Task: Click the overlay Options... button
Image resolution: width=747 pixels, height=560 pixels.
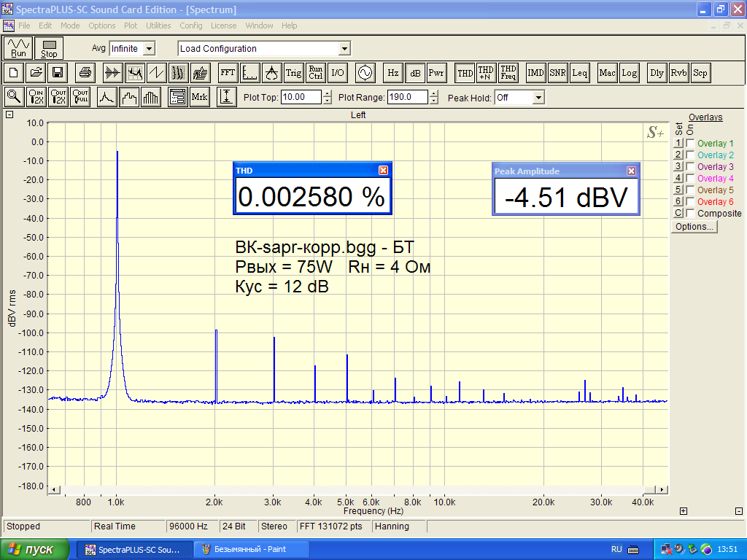Action: 694,227
